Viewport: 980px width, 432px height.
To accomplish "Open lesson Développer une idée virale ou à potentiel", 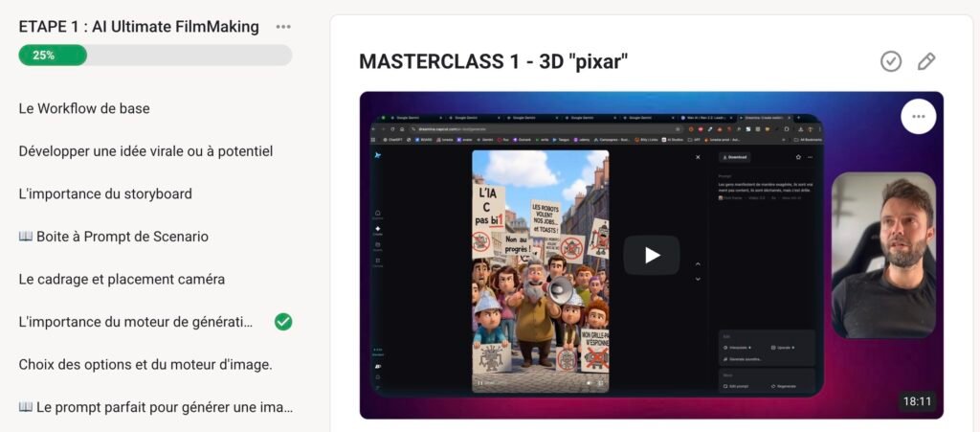I will tap(145, 151).
